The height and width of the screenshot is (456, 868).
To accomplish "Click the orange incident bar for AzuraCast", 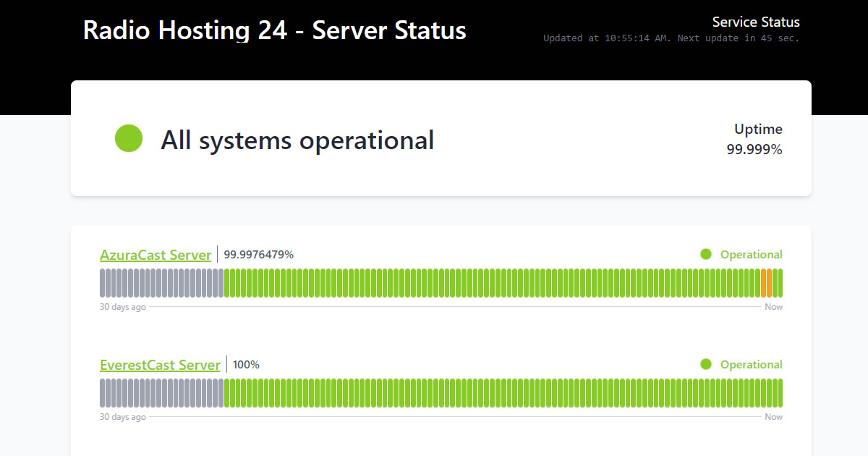I will pyautogui.click(x=767, y=282).
